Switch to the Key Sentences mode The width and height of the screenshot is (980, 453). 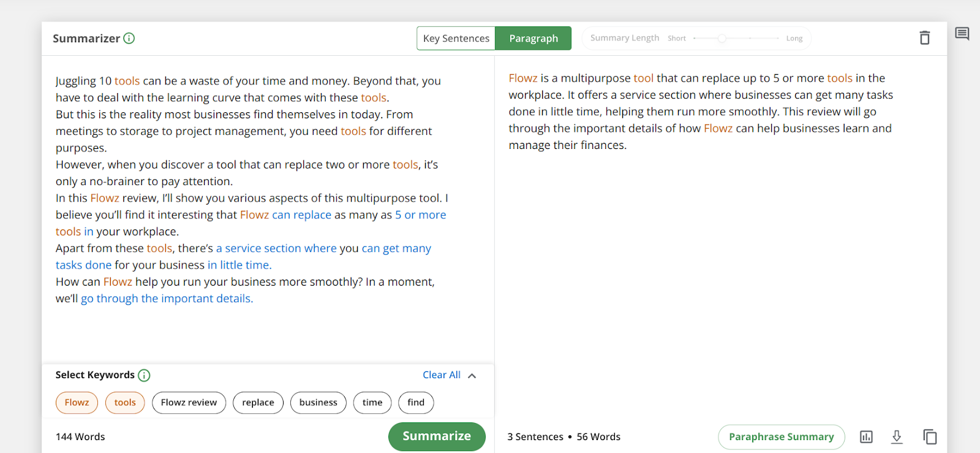(456, 38)
